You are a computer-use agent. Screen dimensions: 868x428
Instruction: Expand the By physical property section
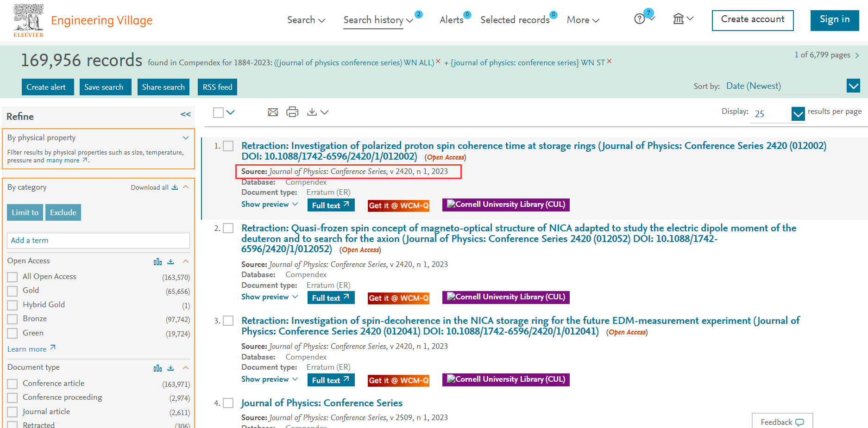[x=186, y=138]
